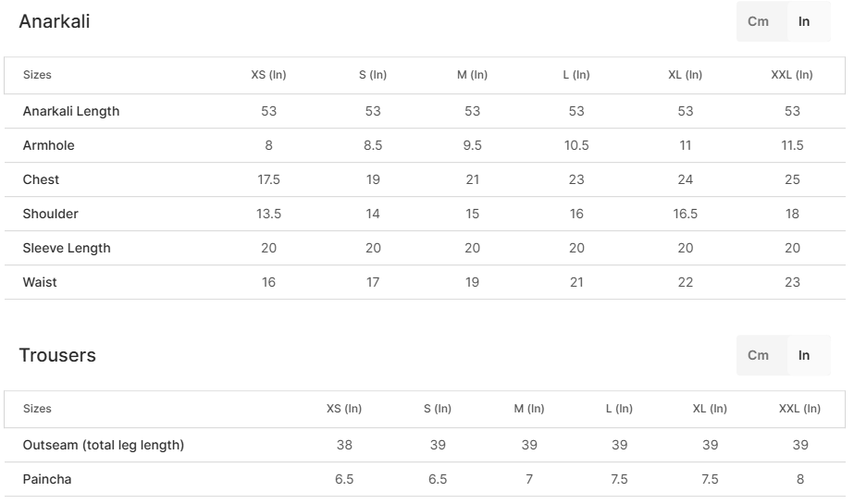Click the Anarkali section heading
This screenshot has width=854, height=504.
55,21
